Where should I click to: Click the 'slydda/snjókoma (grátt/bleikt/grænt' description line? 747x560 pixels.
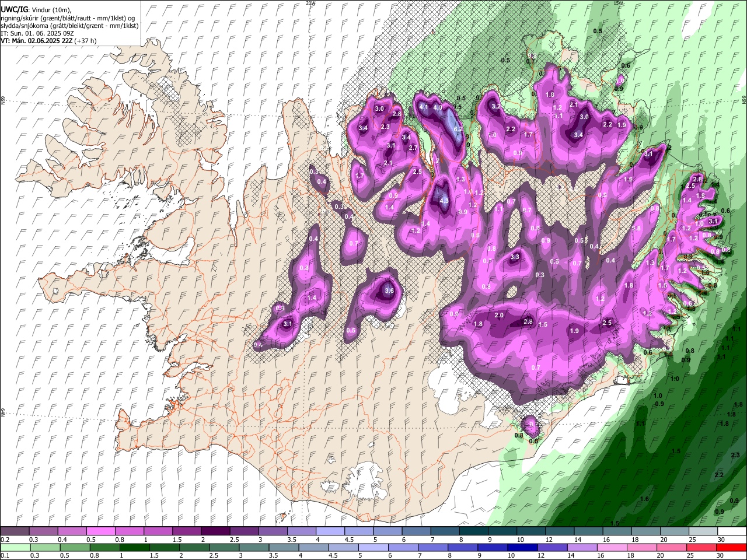[69, 26]
